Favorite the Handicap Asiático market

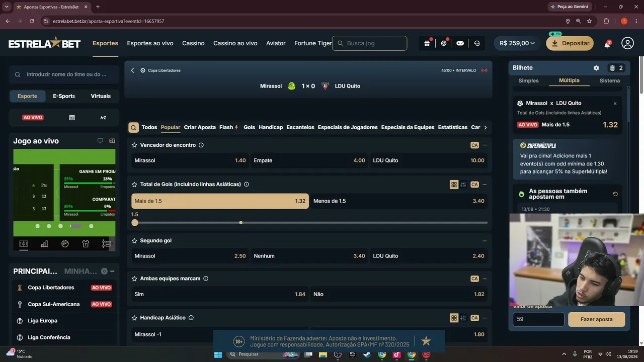134,318
